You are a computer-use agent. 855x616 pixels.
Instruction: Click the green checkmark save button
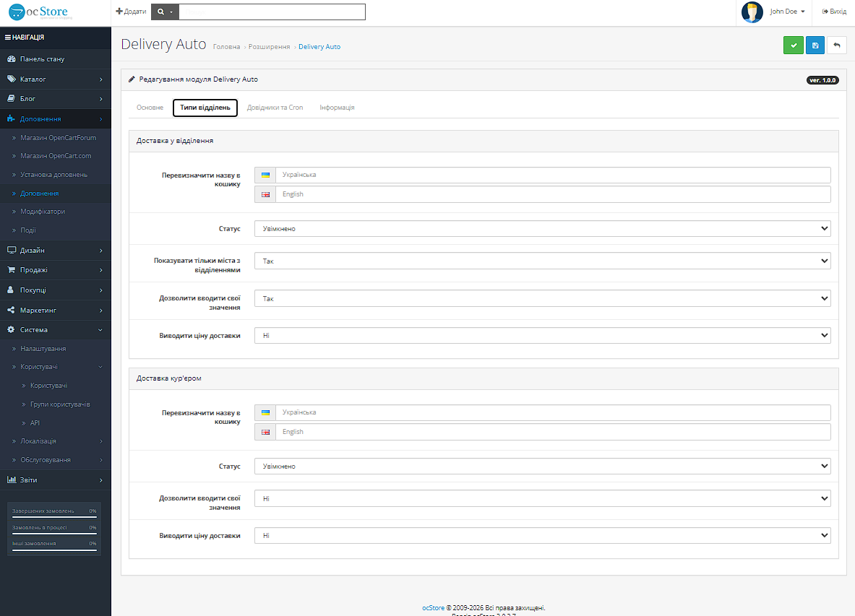(x=794, y=45)
